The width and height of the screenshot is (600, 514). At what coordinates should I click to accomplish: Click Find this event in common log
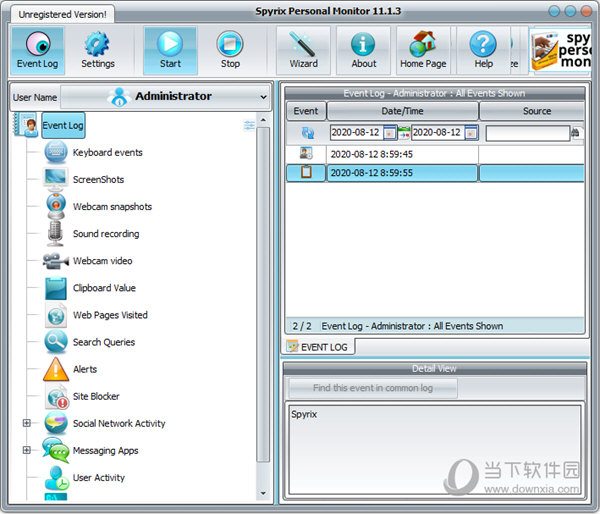pyautogui.click(x=373, y=388)
